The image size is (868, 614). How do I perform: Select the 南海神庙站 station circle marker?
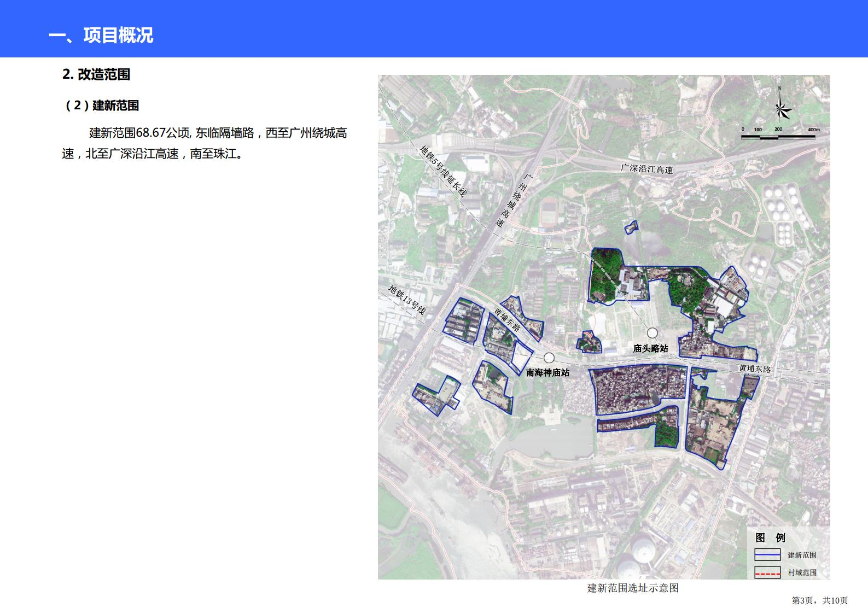tap(549, 358)
